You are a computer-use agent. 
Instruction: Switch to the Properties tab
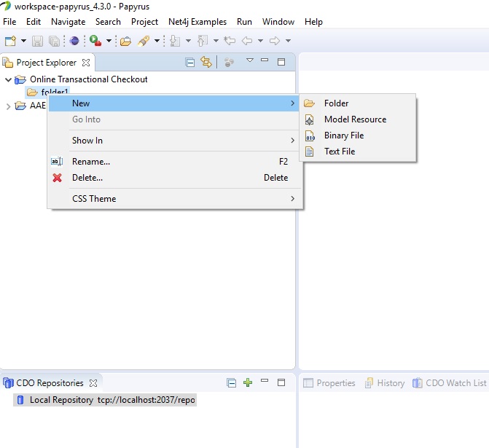tap(329, 383)
